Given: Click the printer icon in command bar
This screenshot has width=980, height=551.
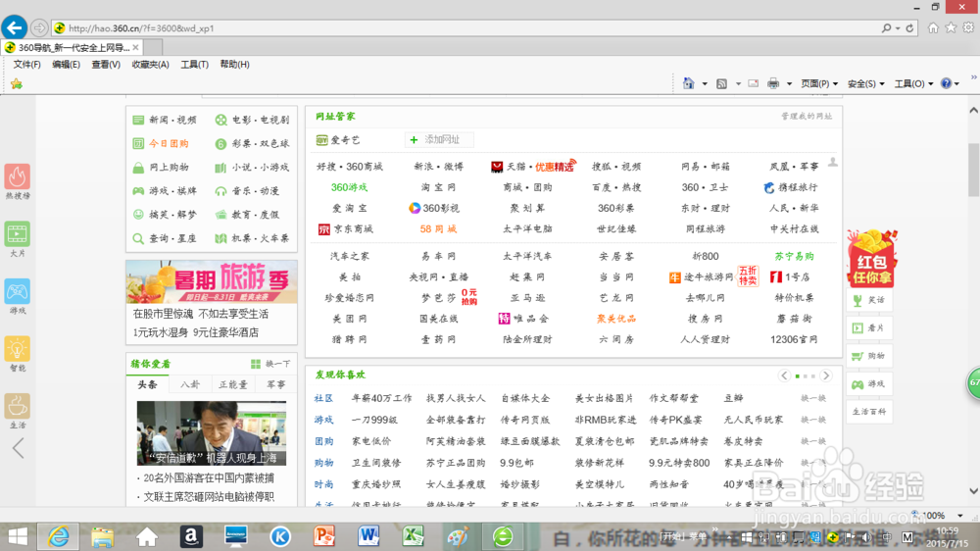Looking at the screenshot, I should 773,83.
